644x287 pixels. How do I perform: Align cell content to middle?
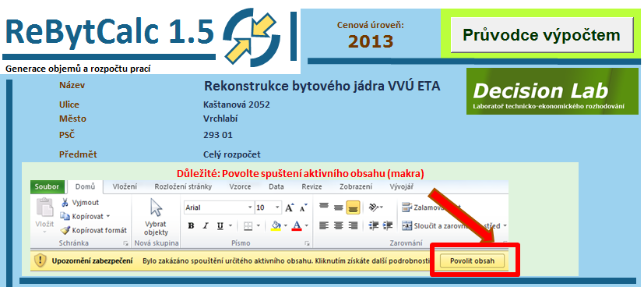pos(339,207)
